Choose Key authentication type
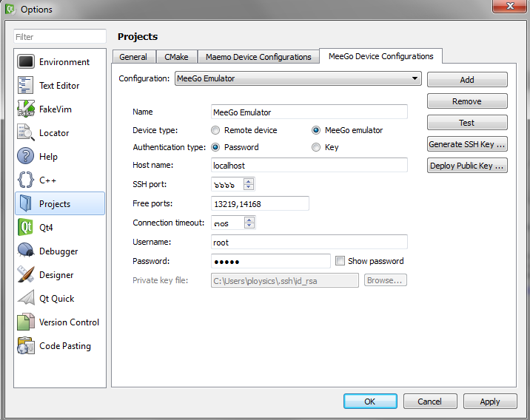The height and width of the screenshot is (420, 530). (x=316, y=147)
